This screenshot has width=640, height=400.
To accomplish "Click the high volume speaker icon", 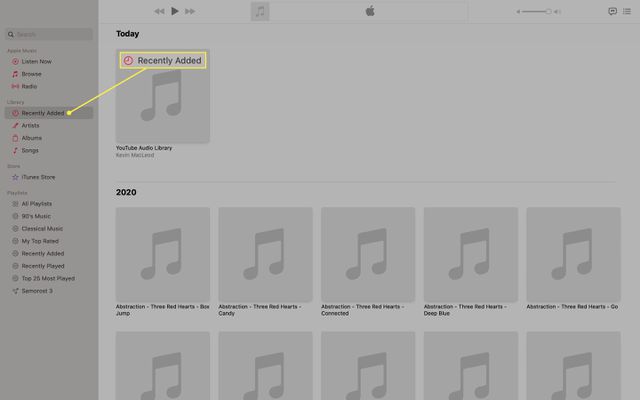I will pyautogui.click(x=557, y=11).
